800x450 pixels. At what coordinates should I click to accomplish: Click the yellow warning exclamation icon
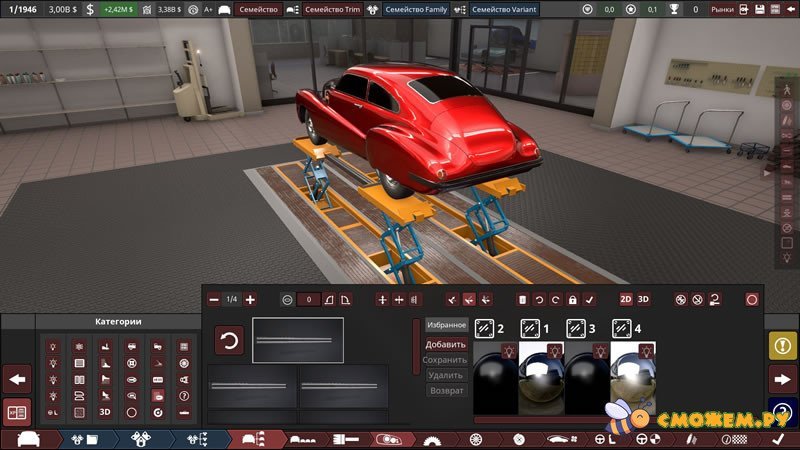[x=782, y=345]
